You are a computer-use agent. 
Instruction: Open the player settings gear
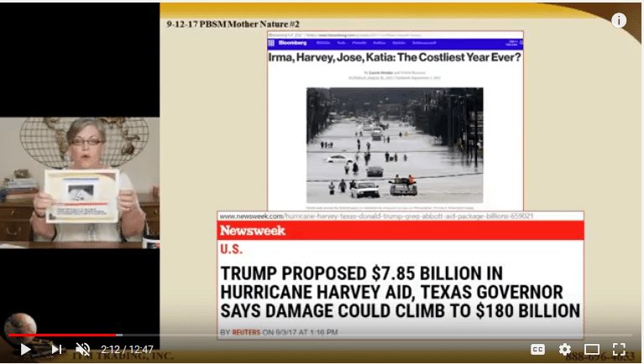565,349
